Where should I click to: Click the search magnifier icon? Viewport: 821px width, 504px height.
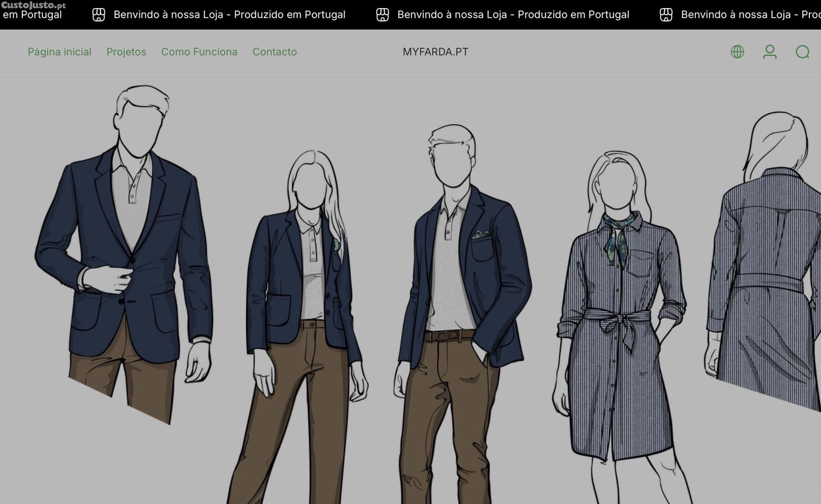[802, 52]
